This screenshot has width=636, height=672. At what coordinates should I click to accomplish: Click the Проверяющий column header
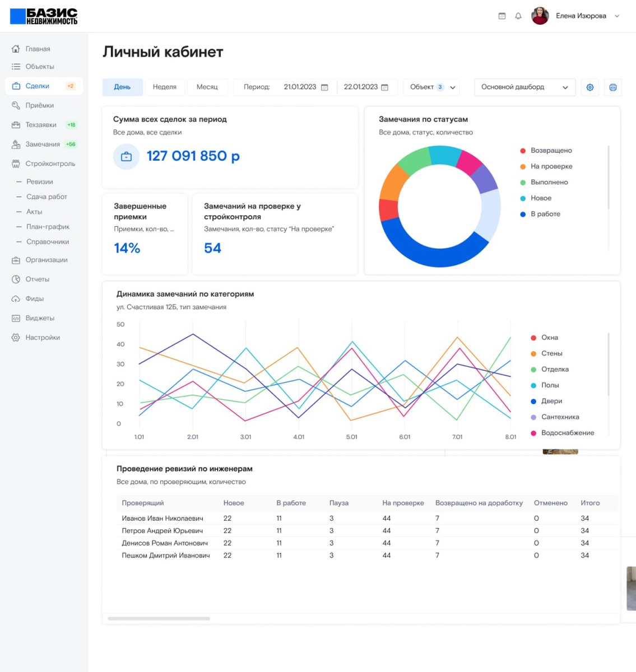143,503
